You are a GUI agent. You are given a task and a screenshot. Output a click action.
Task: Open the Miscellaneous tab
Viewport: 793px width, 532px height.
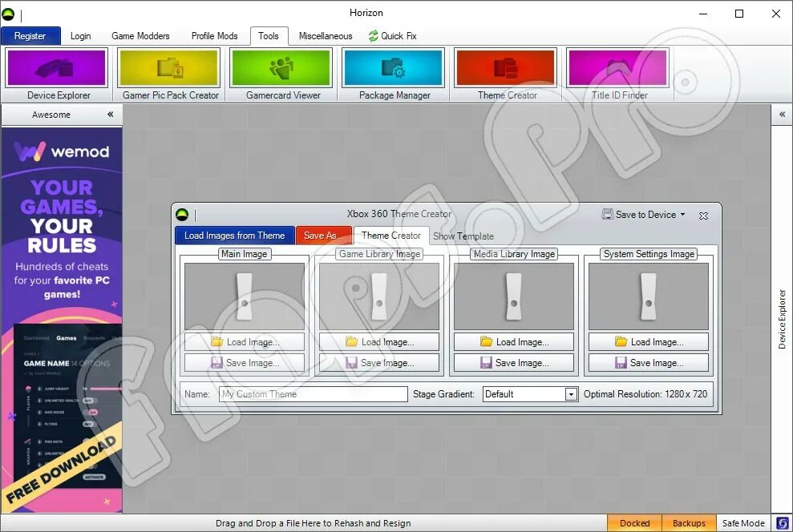click(326, 36)
